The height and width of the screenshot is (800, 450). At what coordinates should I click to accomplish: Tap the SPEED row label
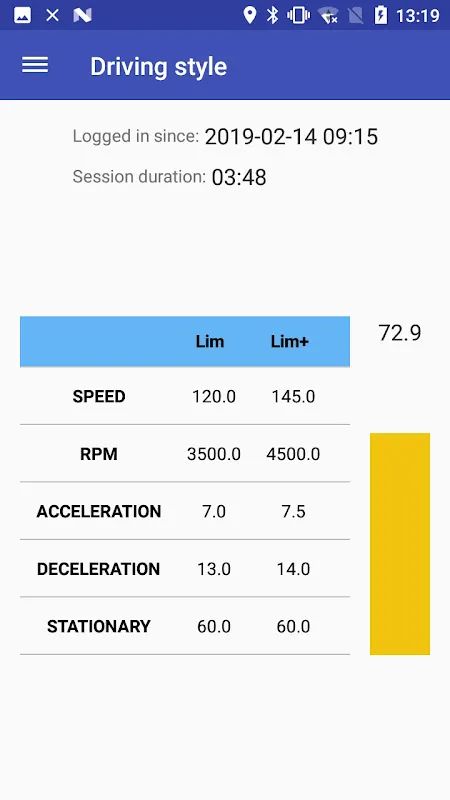pos(99,396)
